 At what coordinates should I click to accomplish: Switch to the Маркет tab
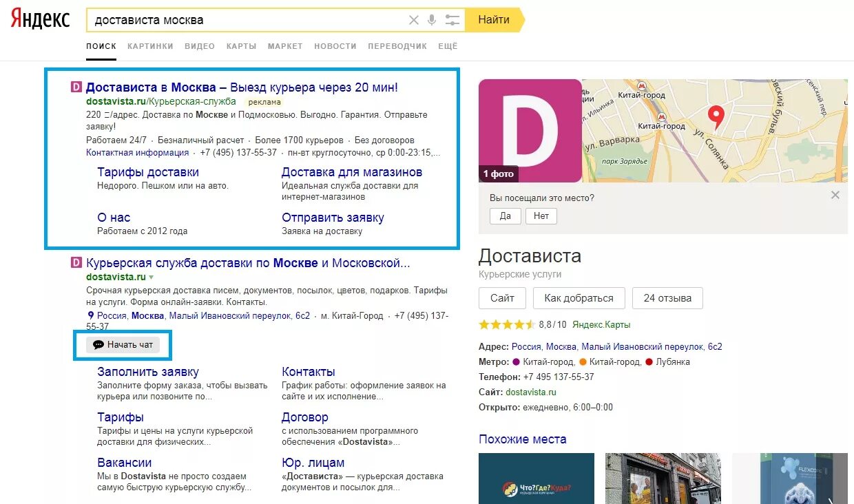(285, 46)
